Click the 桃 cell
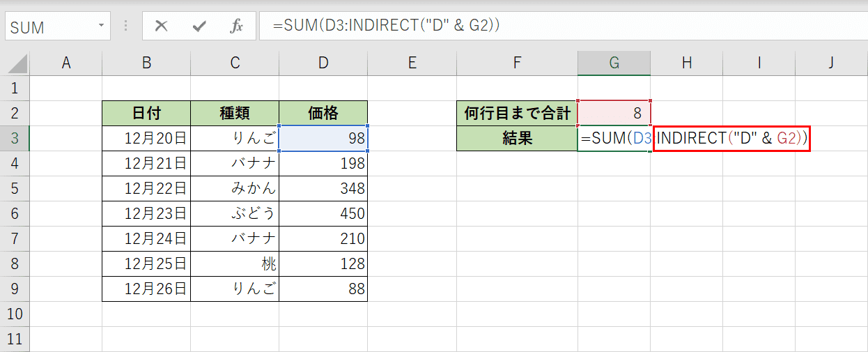868x352 pixels. coord(235,263)
